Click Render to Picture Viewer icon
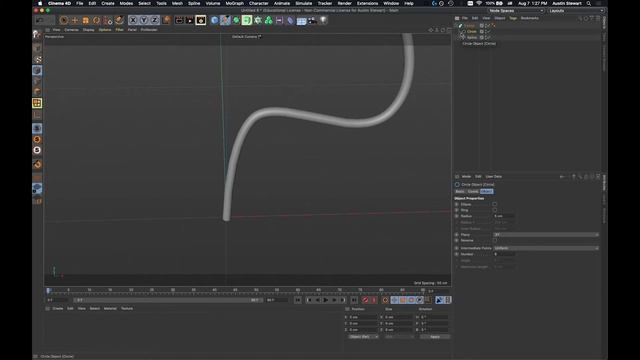The height and width of the screenshot is (360, 640). [189, 20]
